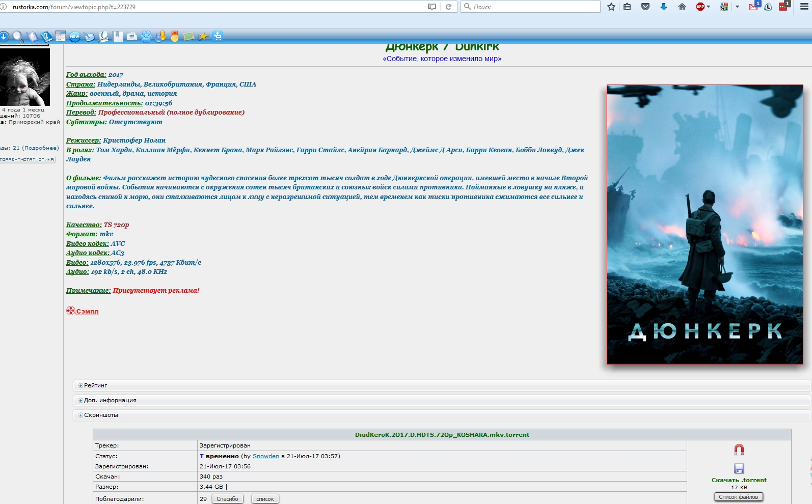Click the список button next to Спасибо

coord(265,499)
